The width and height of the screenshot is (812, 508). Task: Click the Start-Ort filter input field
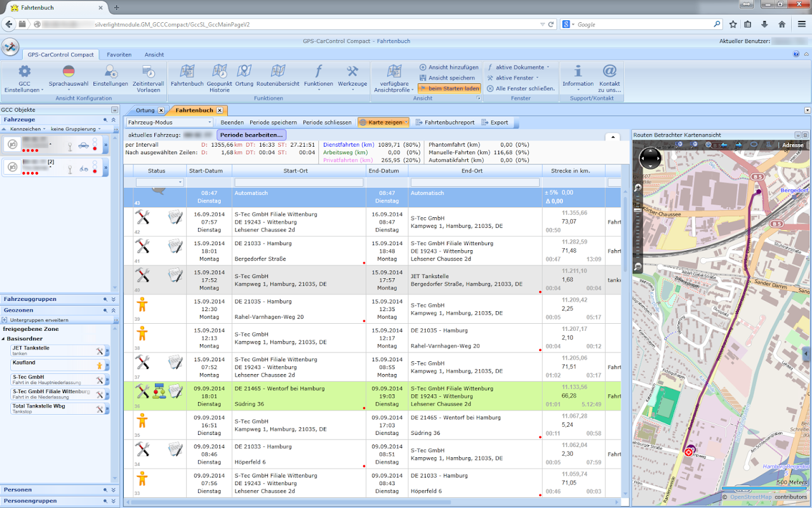click(x=299, y=182)
